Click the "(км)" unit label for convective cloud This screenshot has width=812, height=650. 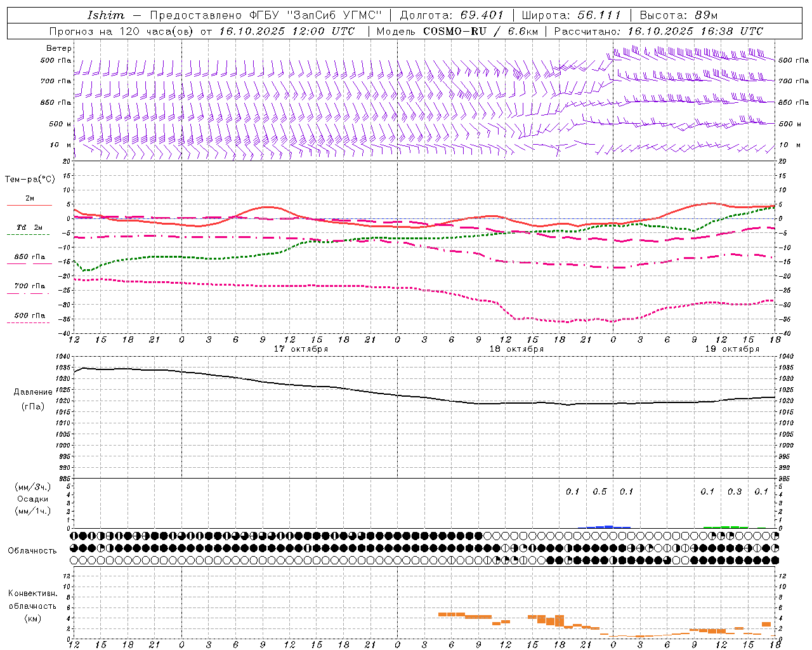click(x=32, y=618)
